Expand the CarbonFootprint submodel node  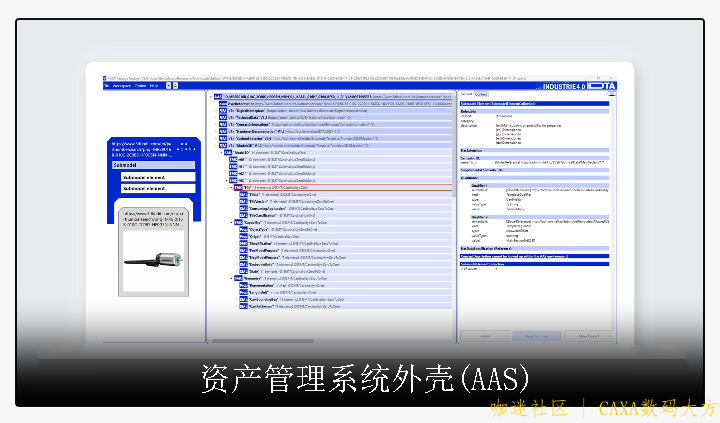216,138
